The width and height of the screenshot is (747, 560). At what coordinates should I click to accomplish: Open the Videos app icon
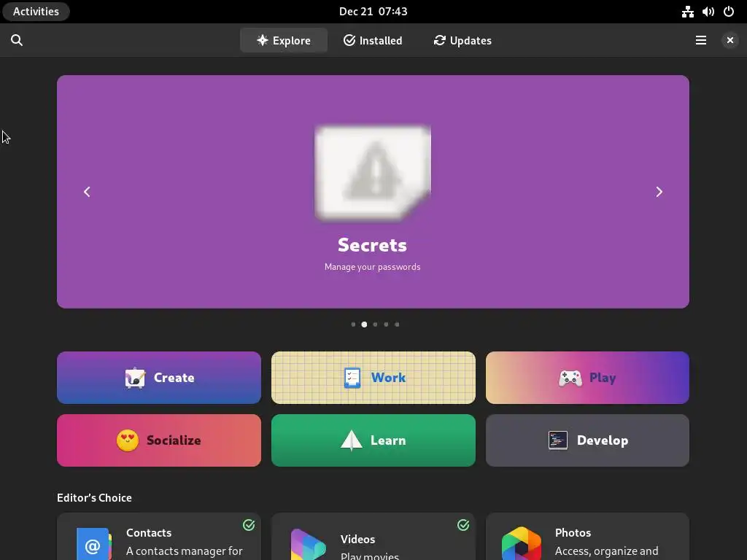[309, 544]
